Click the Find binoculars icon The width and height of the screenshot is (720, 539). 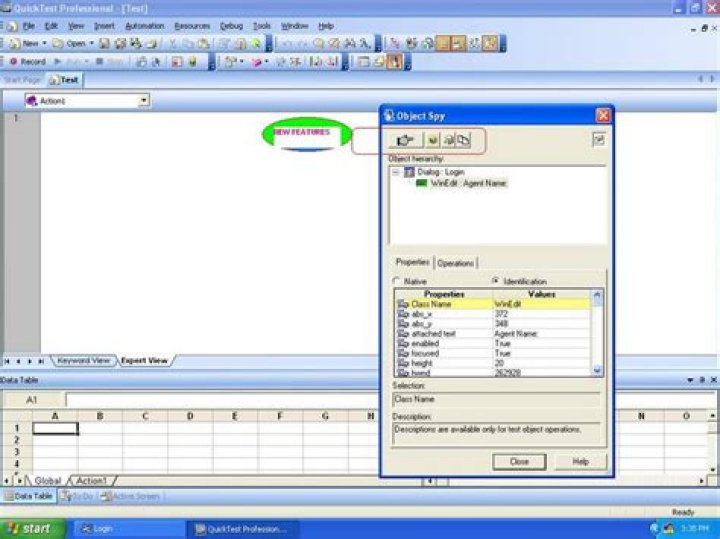pyautogui.click(x=350, y=44)
